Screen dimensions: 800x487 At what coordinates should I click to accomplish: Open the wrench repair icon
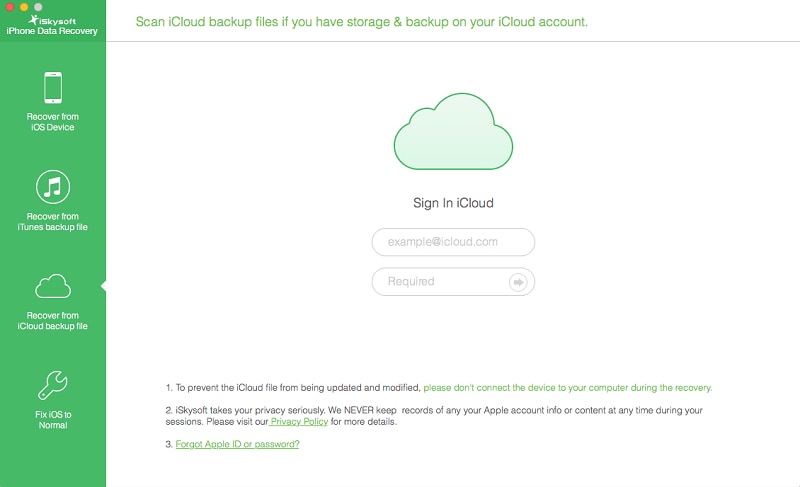pos(53,385)
